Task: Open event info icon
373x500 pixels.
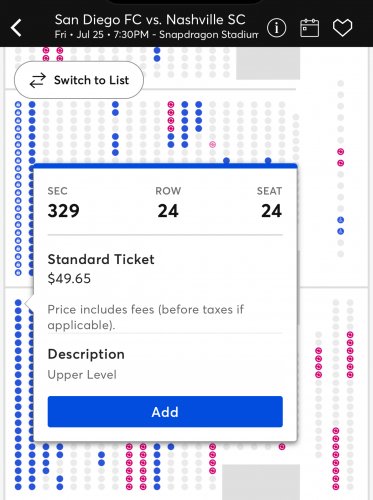Action: coord(276,27)
